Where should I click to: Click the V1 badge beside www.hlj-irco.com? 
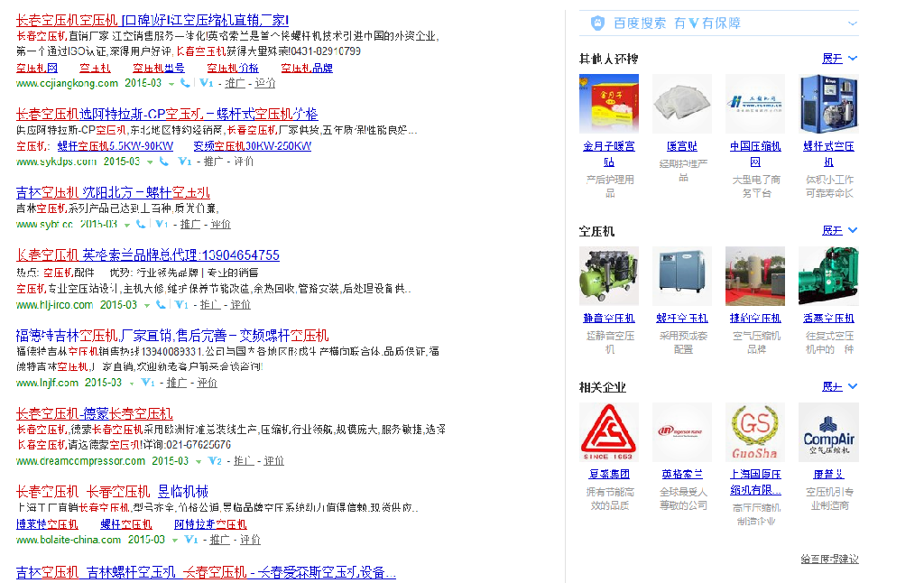click(180, 305)
